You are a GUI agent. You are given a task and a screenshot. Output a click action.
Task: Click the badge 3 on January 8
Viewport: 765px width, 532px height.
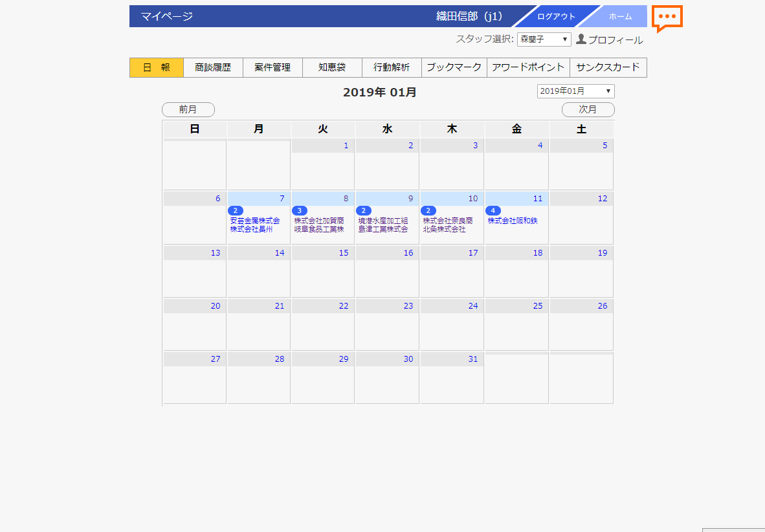tap(300, 210)
